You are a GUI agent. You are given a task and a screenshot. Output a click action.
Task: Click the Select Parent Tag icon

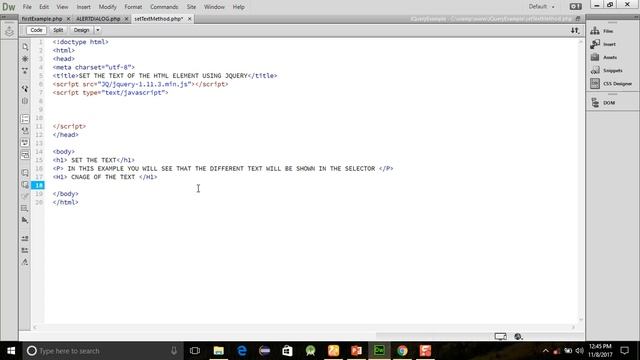[x=25, y=89]
